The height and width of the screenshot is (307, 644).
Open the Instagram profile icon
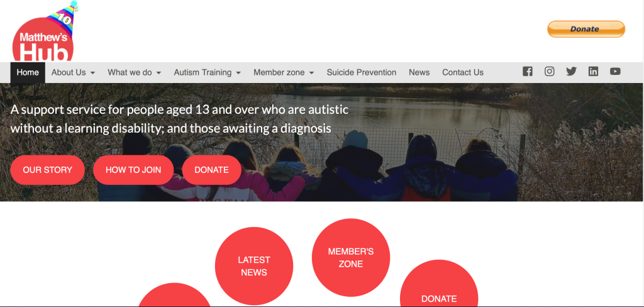pos(550,72)
